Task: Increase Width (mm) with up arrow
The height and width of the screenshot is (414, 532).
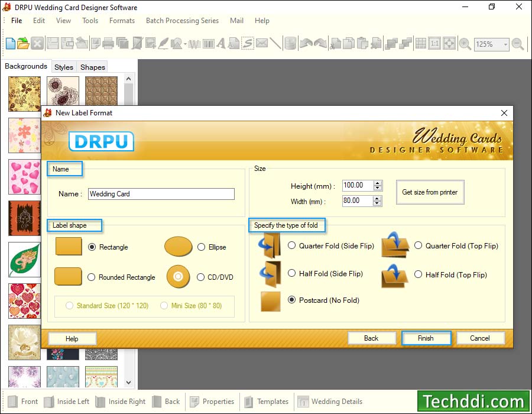Action: click(x=377, y=199)
